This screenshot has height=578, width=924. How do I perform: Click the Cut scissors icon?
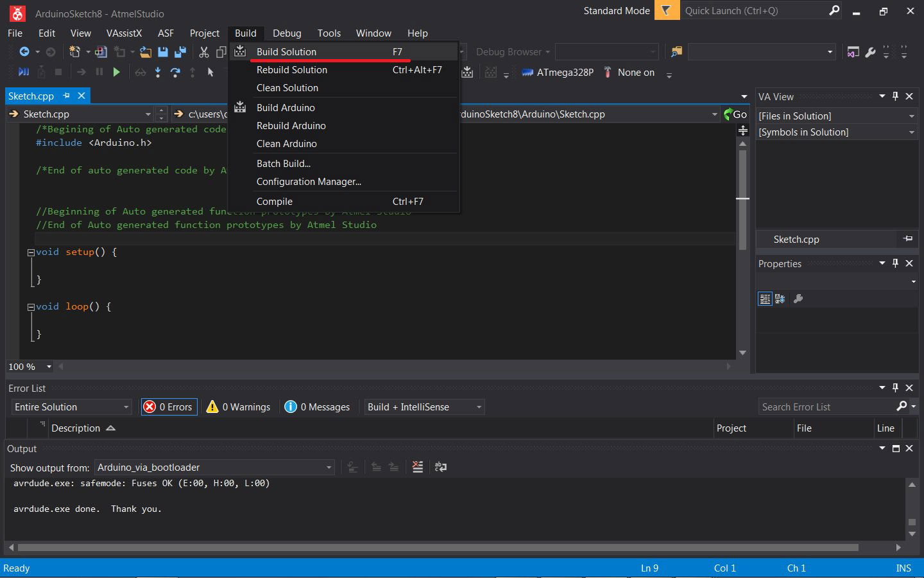(x=204, y=52)
